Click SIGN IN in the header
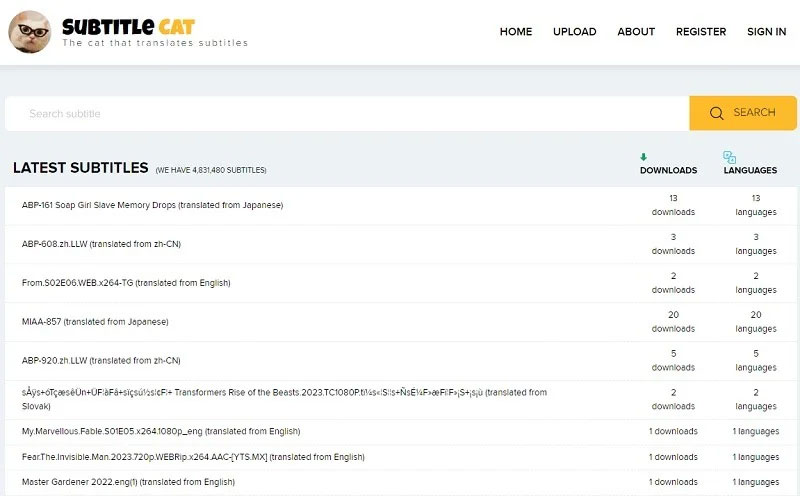This screenshot has width=800, height=496. click(766, 32)
